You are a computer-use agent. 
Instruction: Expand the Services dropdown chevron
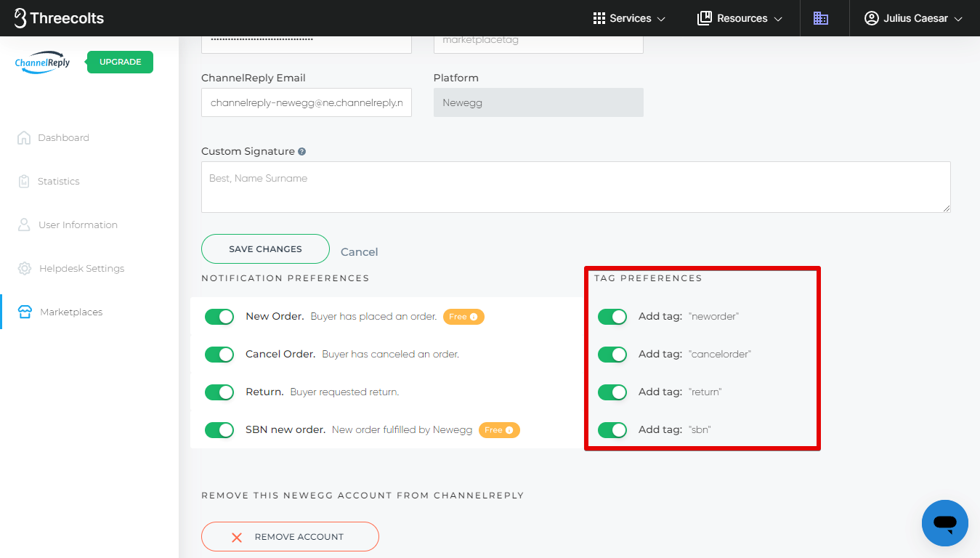pos(661,19)
